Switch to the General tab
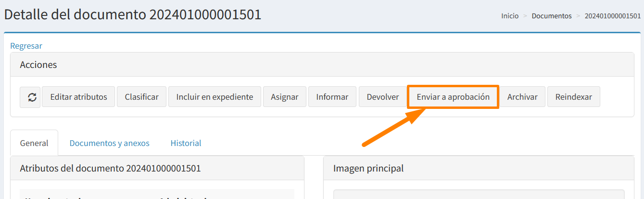 coord(34,143)
